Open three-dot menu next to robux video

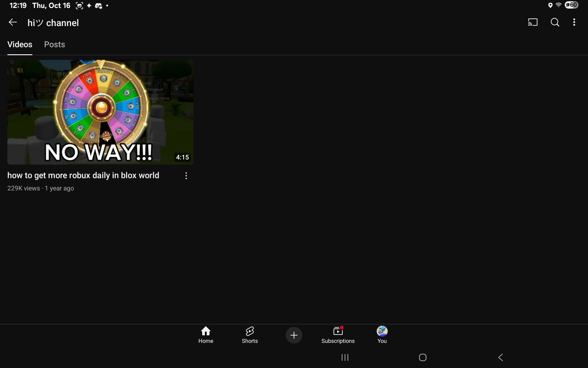[186, 176]
